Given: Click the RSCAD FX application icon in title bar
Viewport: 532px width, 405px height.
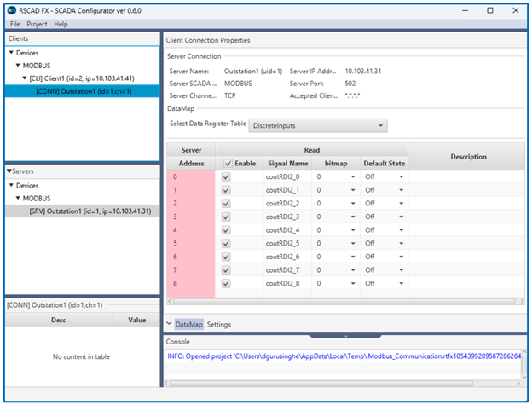Looking at the screenshot, I should click(12, 10).
